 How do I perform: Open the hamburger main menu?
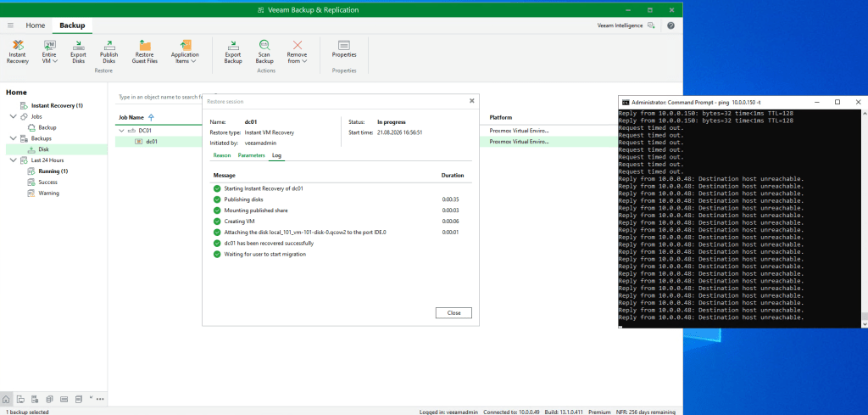coord(10,25)
